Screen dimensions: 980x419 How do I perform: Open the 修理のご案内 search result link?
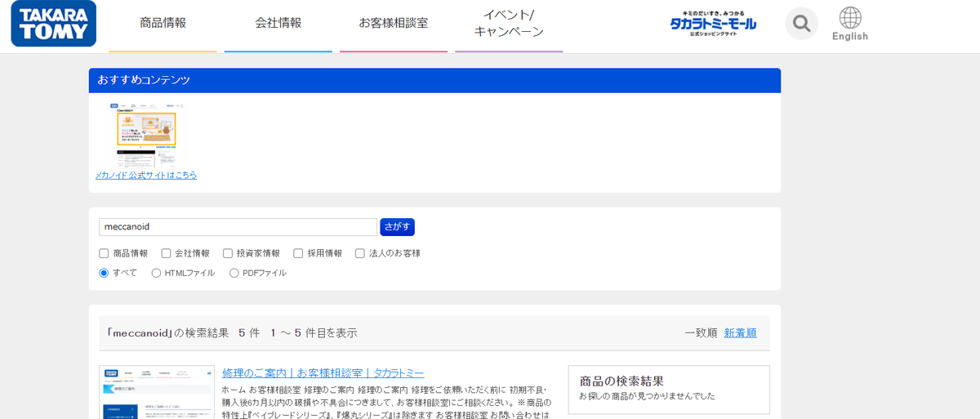point(323,372)
